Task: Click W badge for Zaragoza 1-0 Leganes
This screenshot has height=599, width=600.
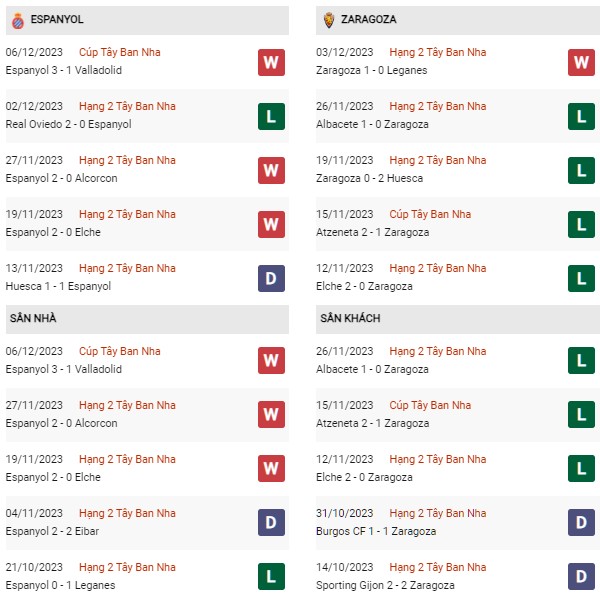Action: tap(581, 62)
